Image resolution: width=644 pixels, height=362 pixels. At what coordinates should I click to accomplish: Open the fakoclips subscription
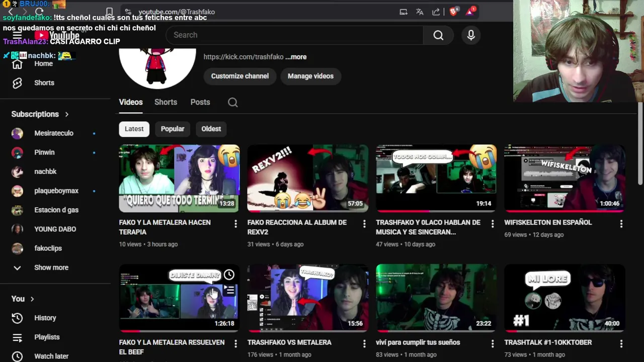[48, 248]
